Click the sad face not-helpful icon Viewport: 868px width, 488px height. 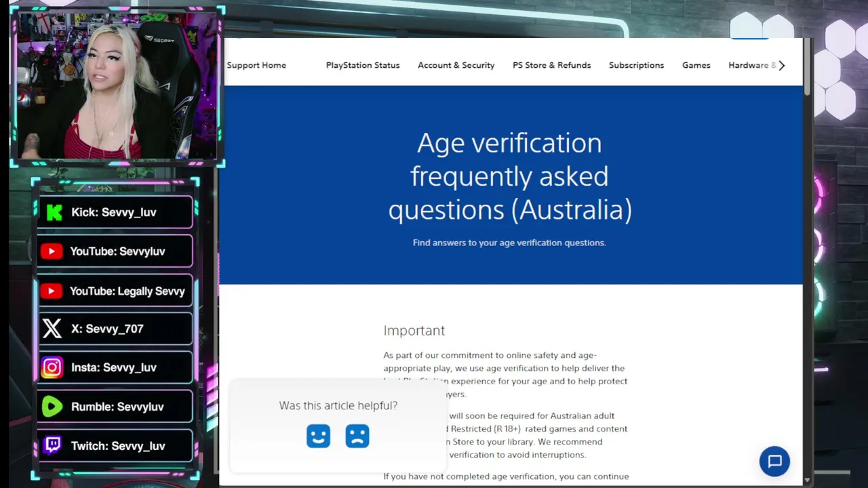click(357, 436)
